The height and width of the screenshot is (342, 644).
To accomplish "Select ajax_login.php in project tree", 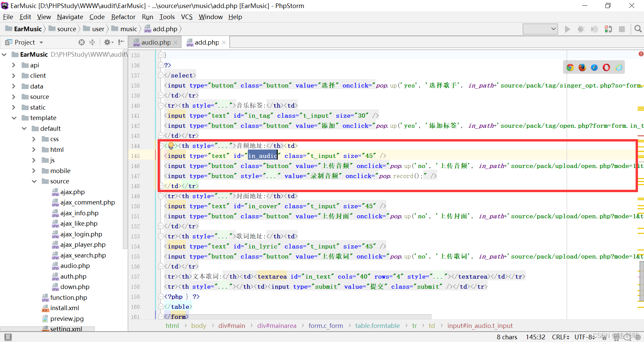I will click(x=81, y=234).
